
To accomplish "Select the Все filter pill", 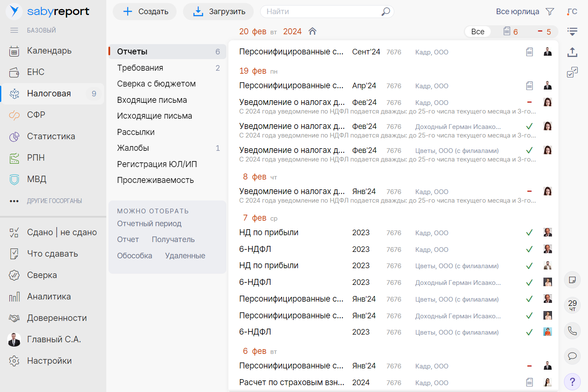I will pos(477,31).
